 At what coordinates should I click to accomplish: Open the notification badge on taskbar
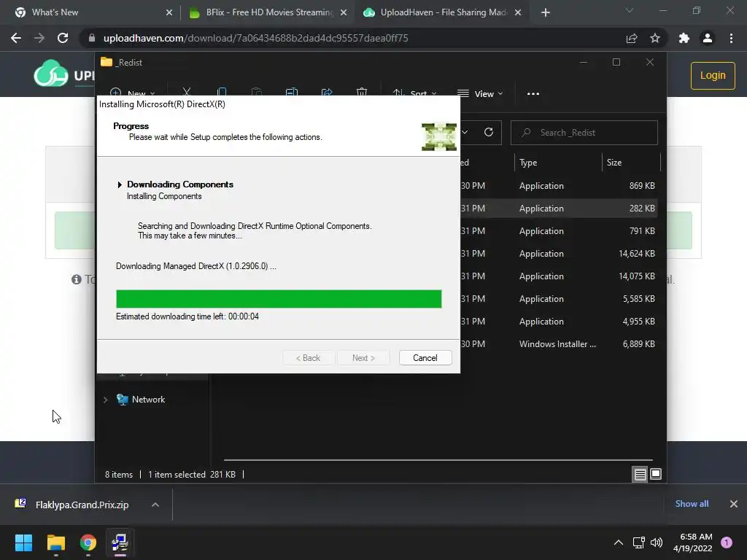pyautogui.click(x=727, y=542)
